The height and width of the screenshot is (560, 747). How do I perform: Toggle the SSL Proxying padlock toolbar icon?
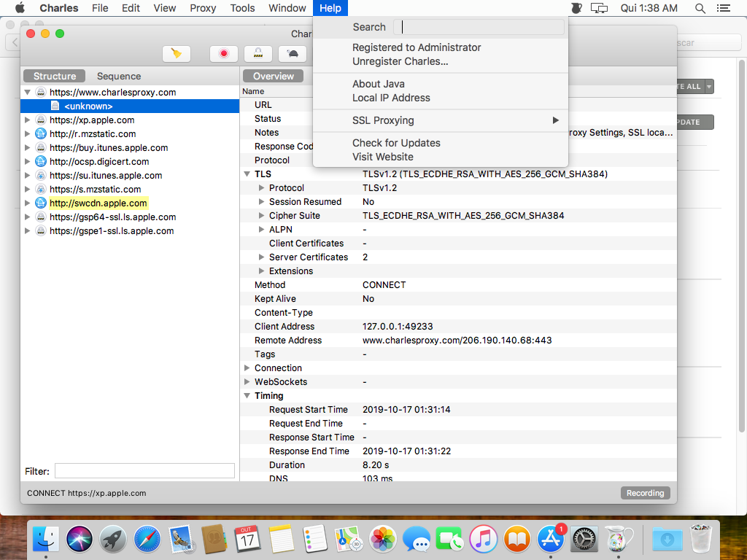tap(258, 53)
